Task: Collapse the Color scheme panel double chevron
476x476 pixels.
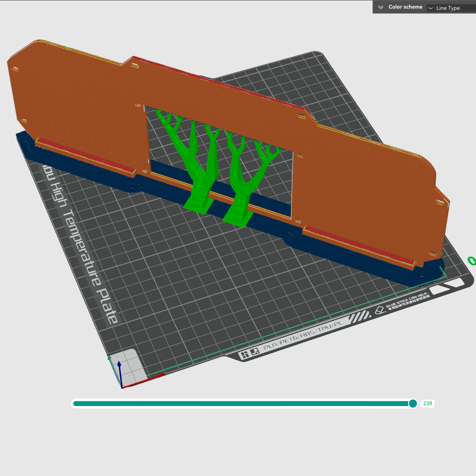Action: click(x=380, y=7)
